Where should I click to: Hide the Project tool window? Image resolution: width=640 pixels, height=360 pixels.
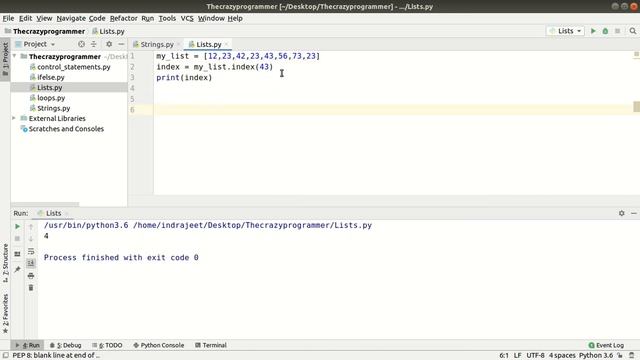121,44
